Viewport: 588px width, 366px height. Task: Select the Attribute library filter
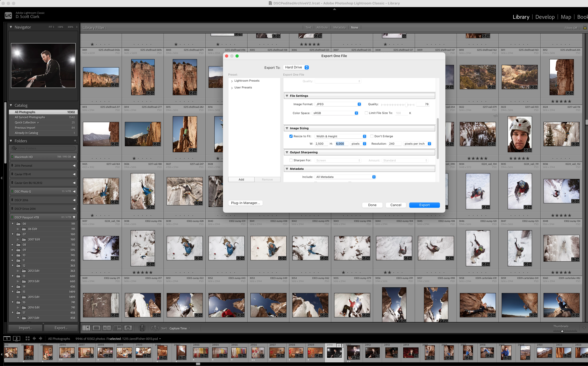tap(322, 28)
